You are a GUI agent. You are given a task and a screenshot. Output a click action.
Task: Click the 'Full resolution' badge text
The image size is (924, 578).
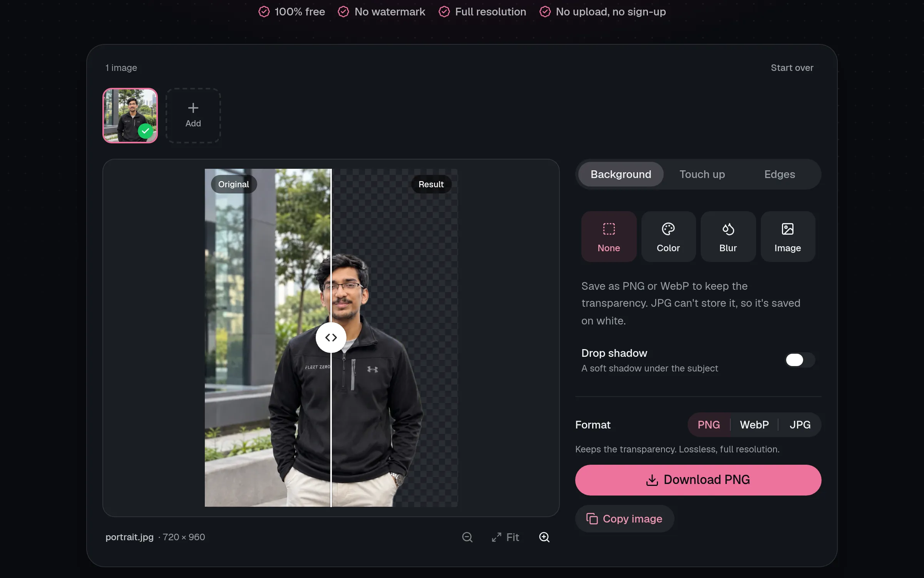[x=490, y=12]
